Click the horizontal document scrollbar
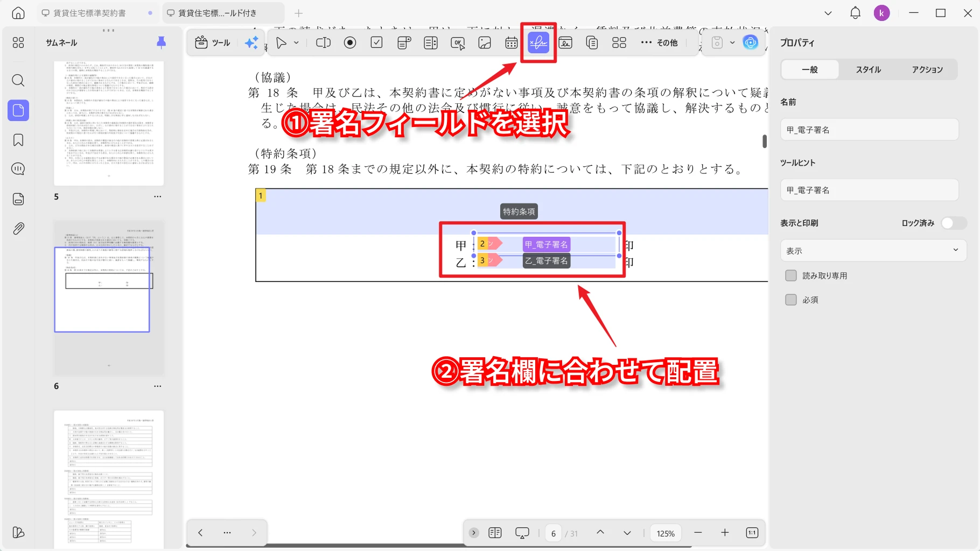Screen dimensions: 980x551 (x=439, y=546)
